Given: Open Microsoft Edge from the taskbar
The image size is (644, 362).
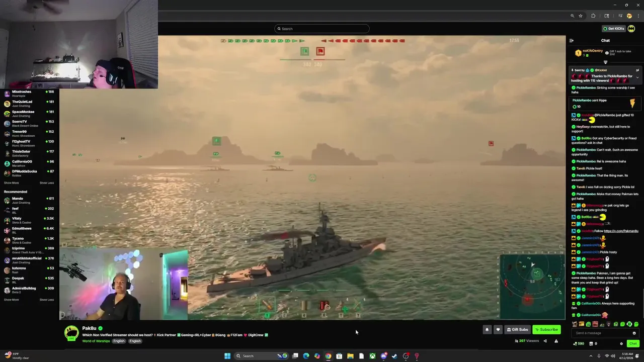Looking at the screenshot, I should 306,356.
